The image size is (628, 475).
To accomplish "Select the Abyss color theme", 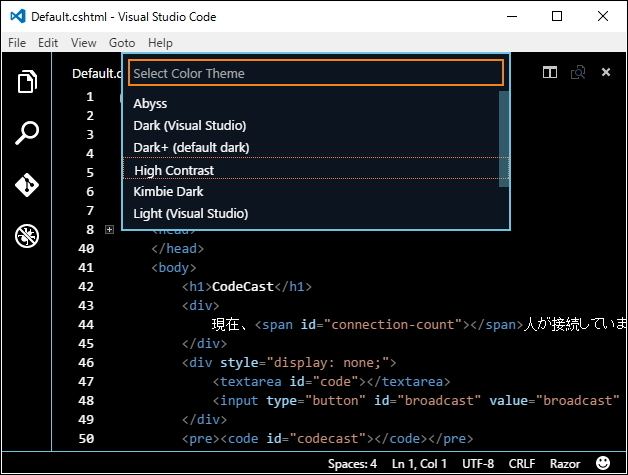I will pos(150,103).
